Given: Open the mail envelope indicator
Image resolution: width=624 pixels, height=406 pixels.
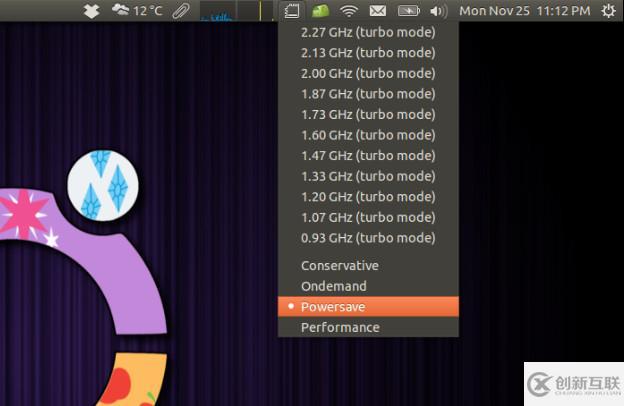Looking at the screenshot, I should [378, 11].
